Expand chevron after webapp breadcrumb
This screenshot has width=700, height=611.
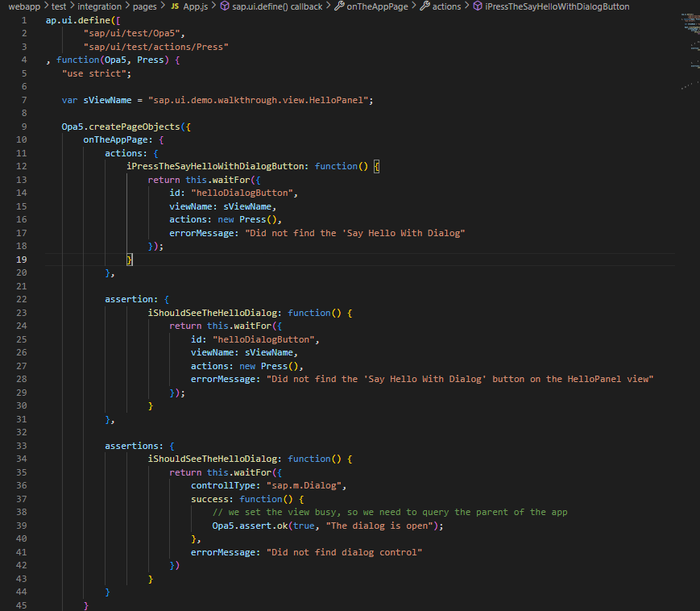(x=46, y=6)
